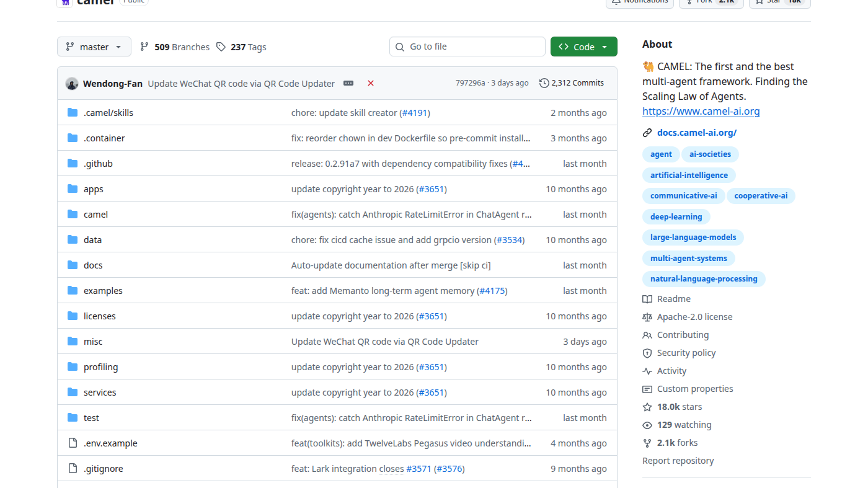Click the .camel/skills folder icon

(x=73, y=113)
